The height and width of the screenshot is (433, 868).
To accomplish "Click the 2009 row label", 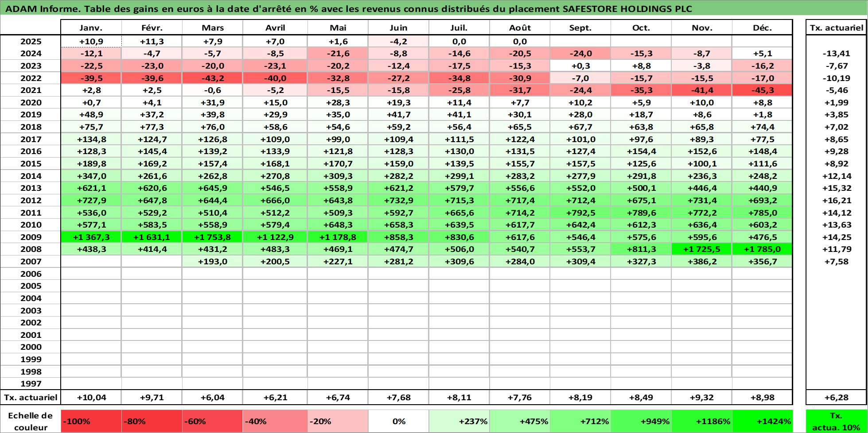I will coord(31,237).
